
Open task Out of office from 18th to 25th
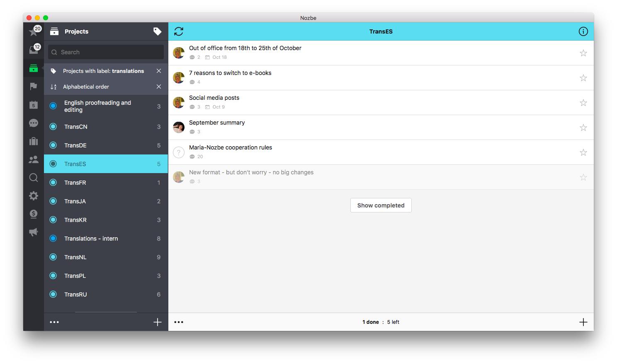pos(381,53)
